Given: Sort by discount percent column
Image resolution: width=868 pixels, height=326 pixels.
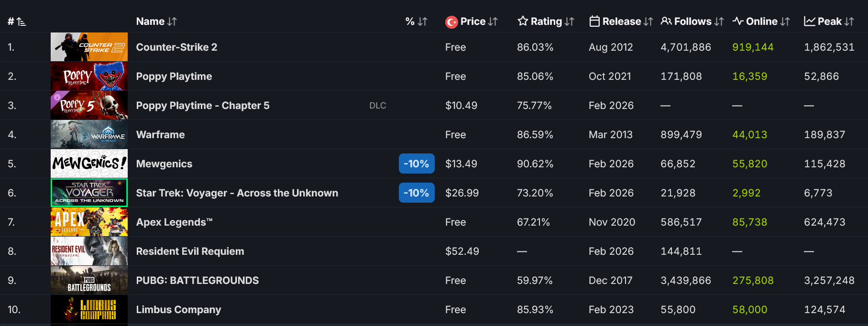Looking at the screenshot, I should [x=416, y=22].
